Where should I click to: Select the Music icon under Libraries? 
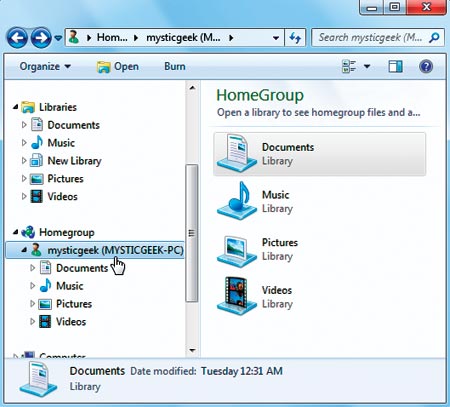point(37,142)
